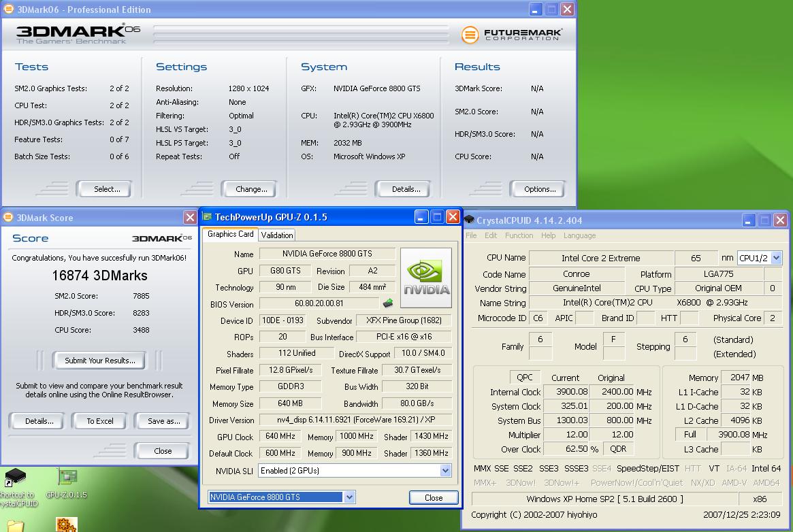Open the Help menu in CrystalCPUID
The image size is (793, 532).
[548, 235]
